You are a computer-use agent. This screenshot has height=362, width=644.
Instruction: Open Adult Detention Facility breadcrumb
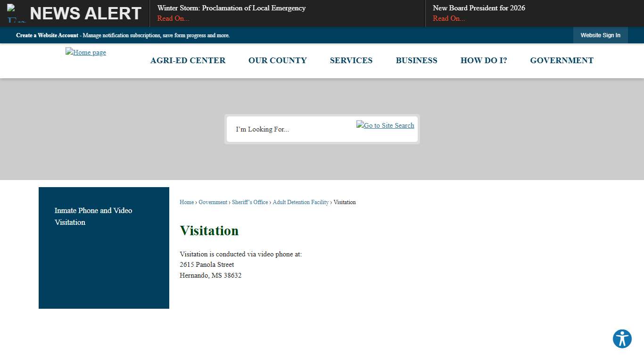300,202
